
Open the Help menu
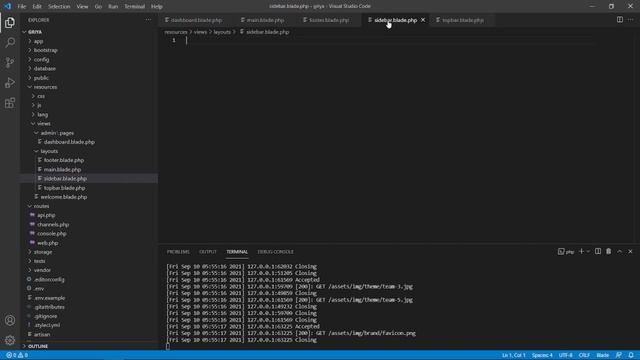click(x=157, y=7)
